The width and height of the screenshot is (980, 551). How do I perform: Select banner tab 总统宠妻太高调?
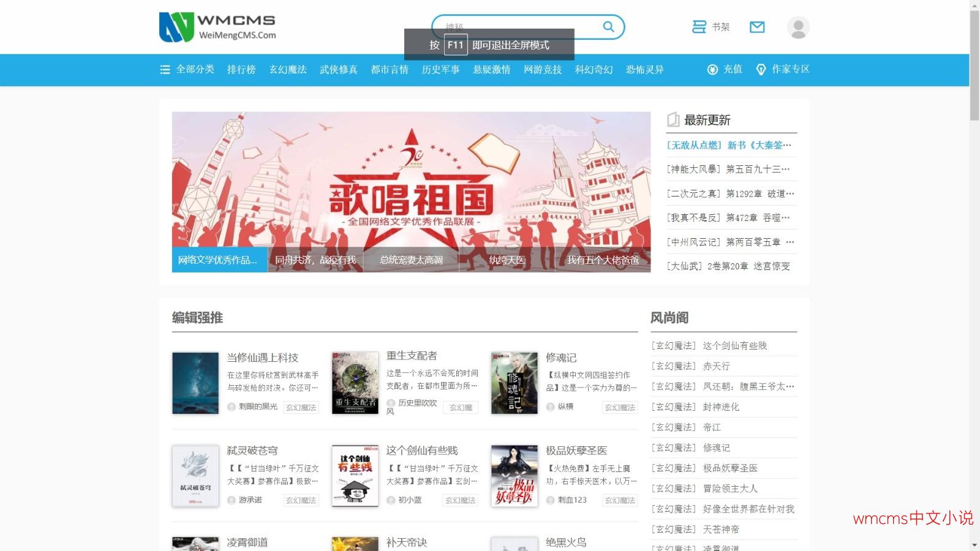pyautogui.click(x=411, y=260)
